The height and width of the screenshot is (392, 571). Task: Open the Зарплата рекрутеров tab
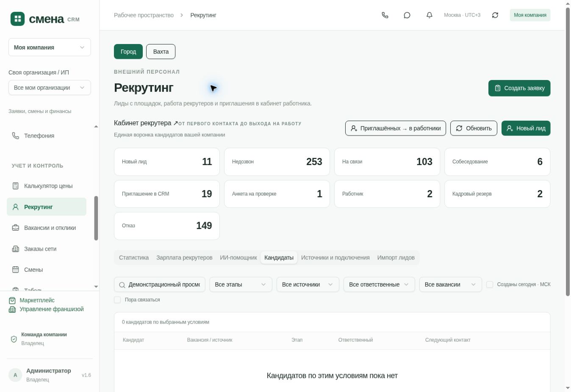[184, 258]
